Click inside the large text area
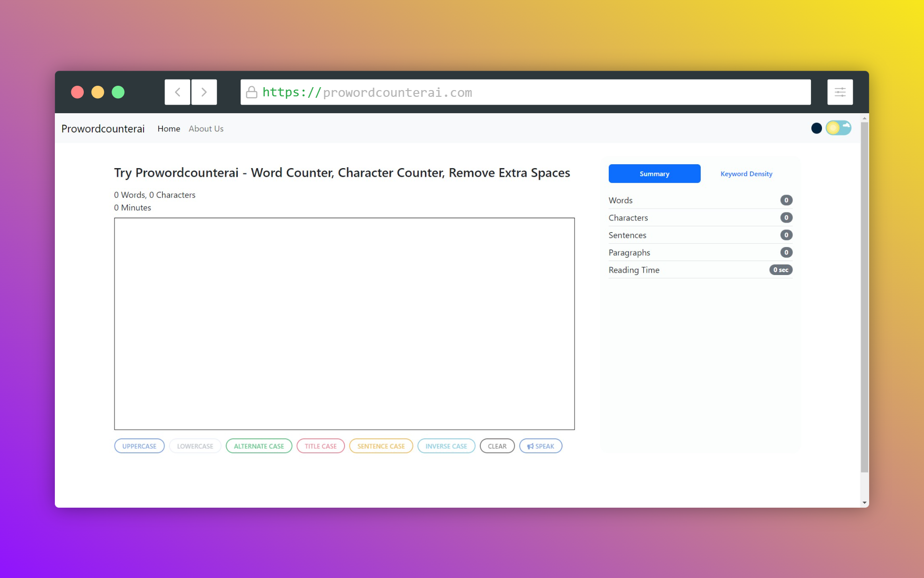 344,323
